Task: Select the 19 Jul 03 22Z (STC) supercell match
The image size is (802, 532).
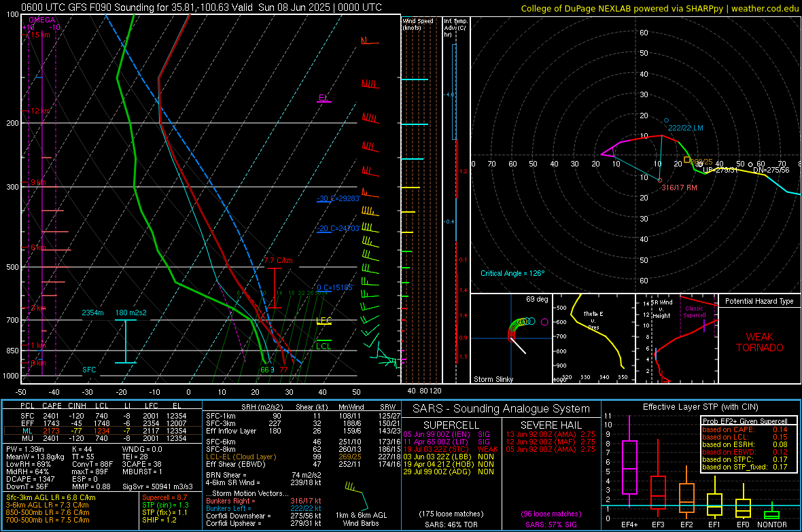Action: point(450,449)
